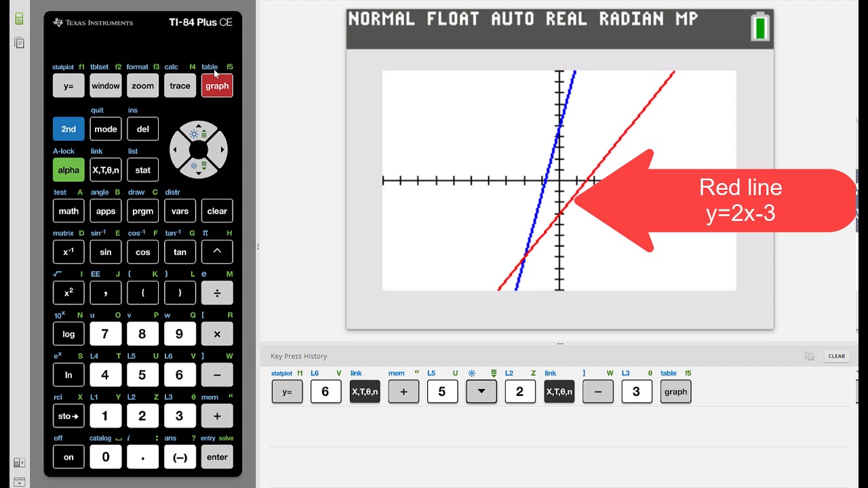Click the x⁻¹ inverse key
The image size is (868, 488).
68,252
